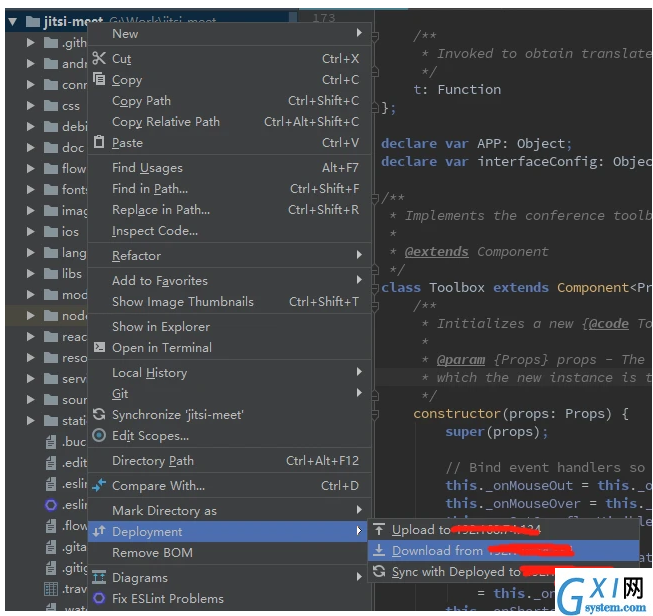Open the Refactor submenu
This screenshot has width=653, height=616.
pos(229,255)
